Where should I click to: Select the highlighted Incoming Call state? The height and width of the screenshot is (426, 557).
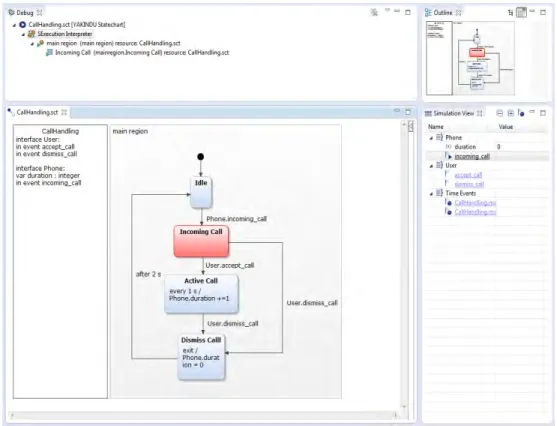(x=201, y=241)
